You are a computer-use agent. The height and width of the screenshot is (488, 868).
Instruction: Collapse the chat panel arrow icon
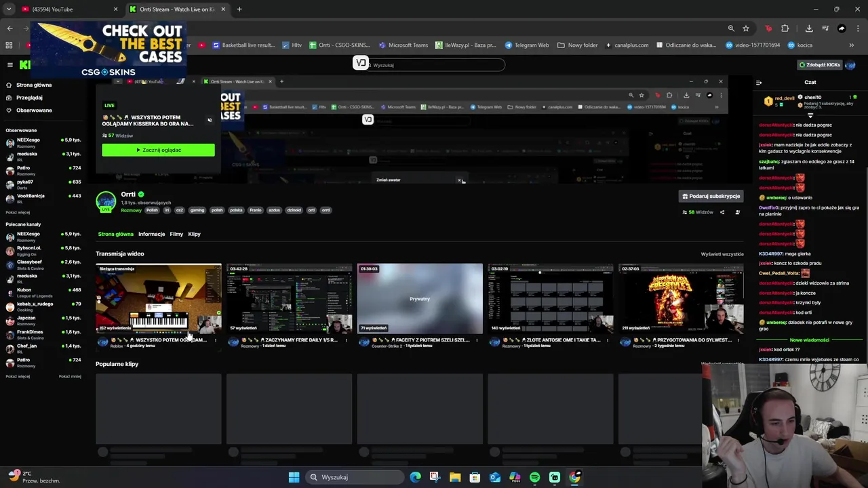click(759, 83)
